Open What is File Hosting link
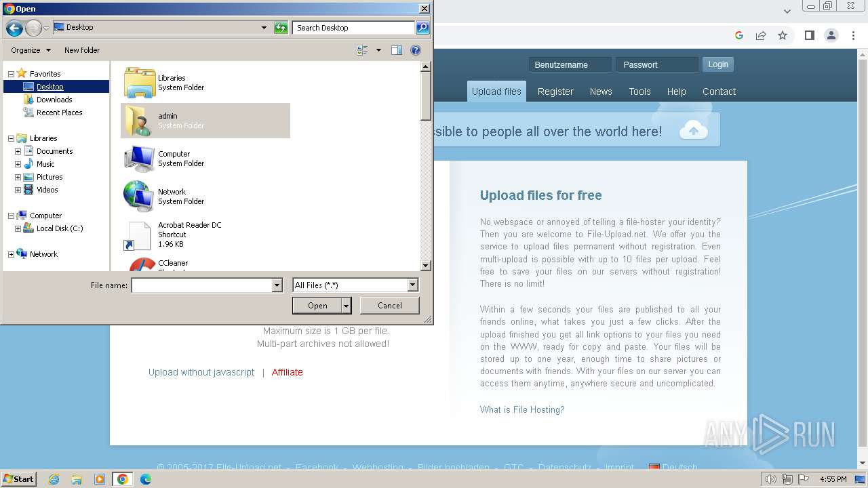Viewport: 868px width, 488px height. click(522, 409)
